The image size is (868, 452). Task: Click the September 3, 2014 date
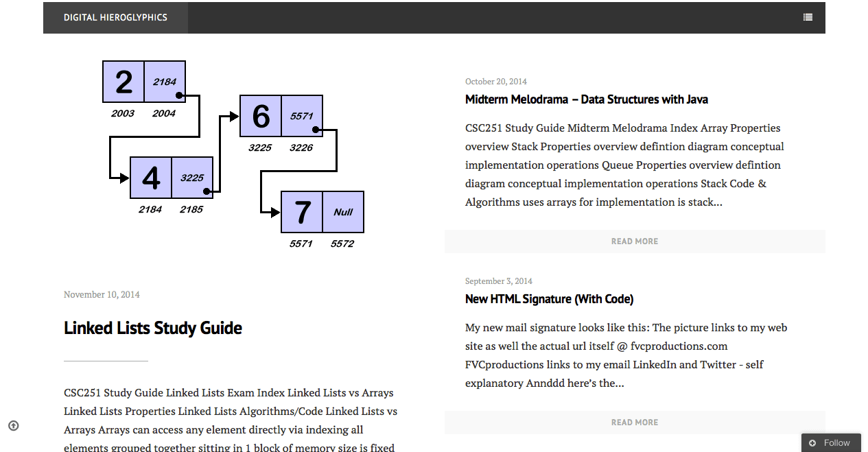[x=499, y=281]
